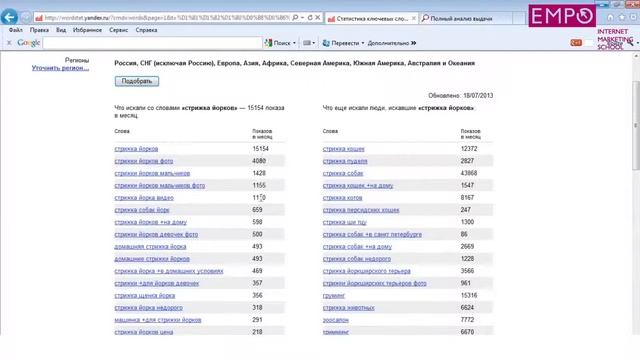Open link 'зоосалон'
The width and height of the screenshot is (640, 360).
coord(336,320)
